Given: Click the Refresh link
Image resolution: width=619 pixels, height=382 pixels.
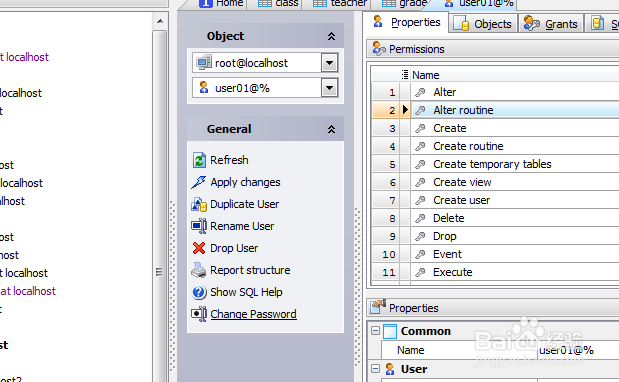Looking at the screenshot, I should point(229,160).
